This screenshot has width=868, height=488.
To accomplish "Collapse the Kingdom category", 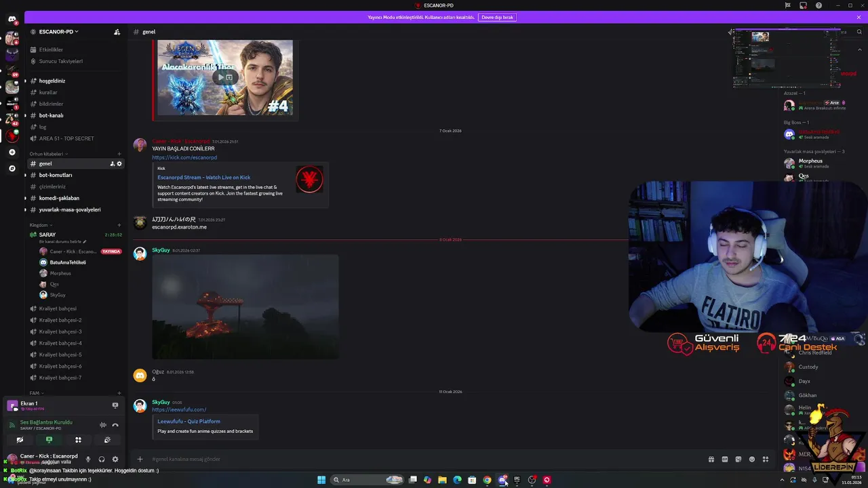I will point(41,225).
